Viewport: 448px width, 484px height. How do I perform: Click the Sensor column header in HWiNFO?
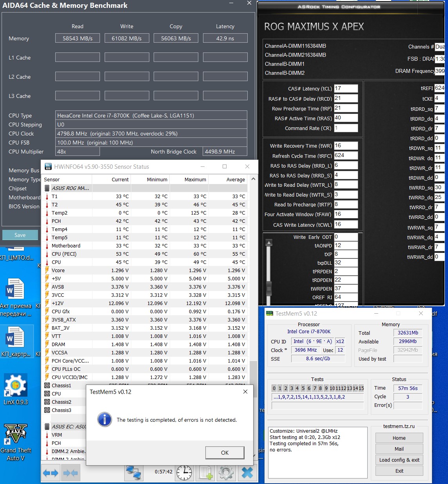pyautogui.click(x=67, y=179)
